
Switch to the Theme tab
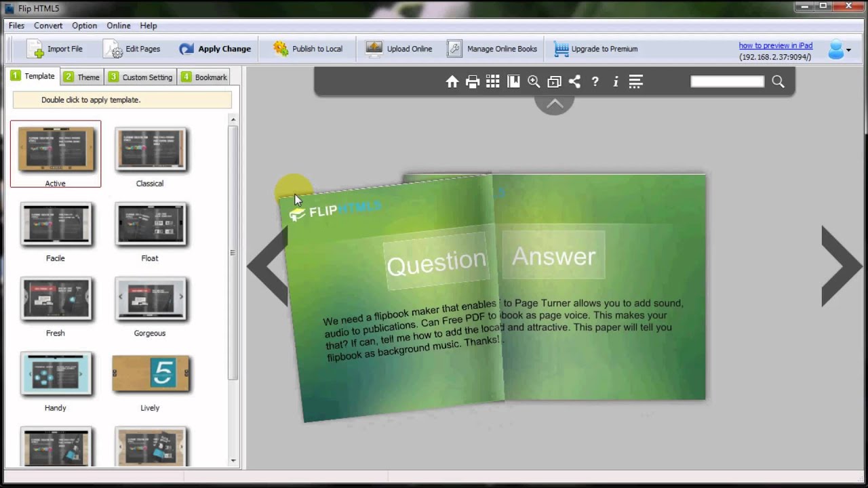tap(81, 77)
